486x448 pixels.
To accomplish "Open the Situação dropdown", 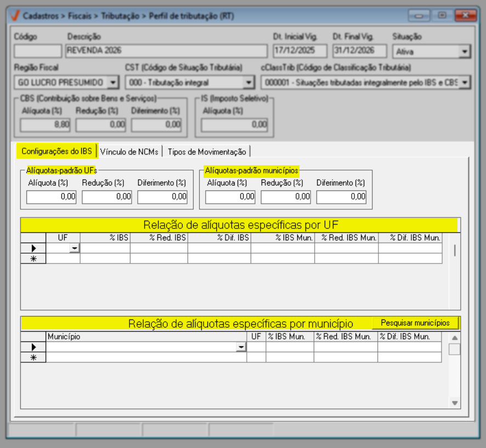I will click(x=465, y=52).
